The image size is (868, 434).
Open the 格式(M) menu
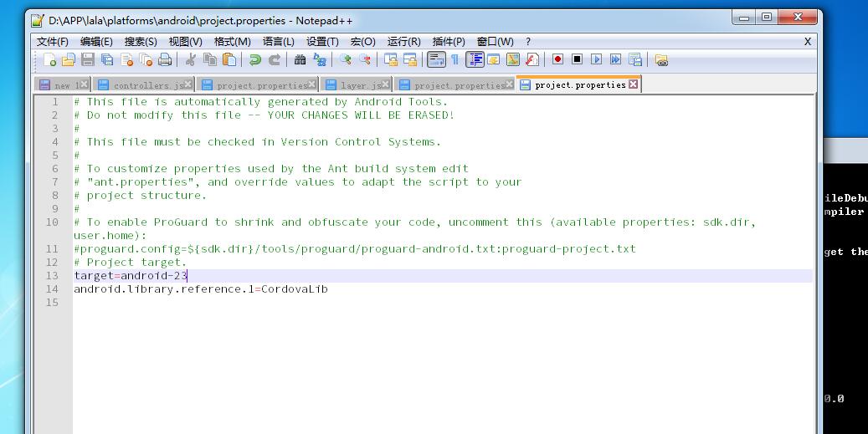(x=233, y=42)
